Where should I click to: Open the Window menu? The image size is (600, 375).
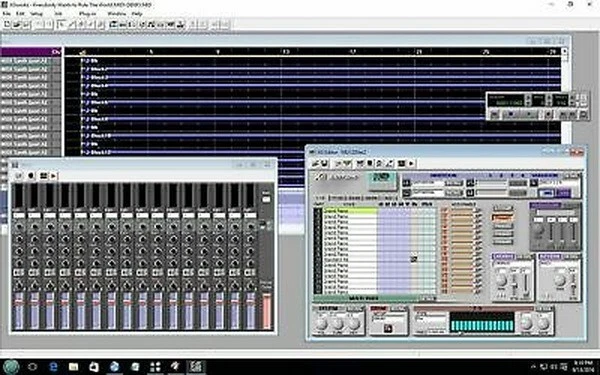pos(116,14)
